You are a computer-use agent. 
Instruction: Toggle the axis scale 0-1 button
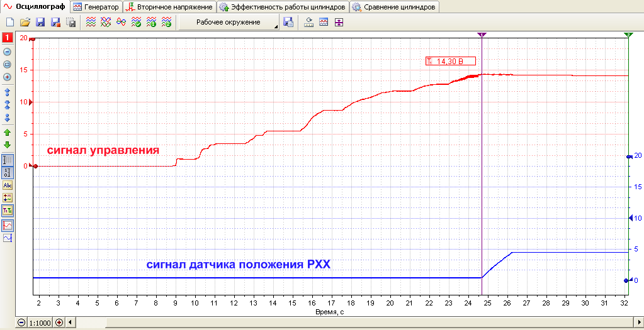click(8, 172)
